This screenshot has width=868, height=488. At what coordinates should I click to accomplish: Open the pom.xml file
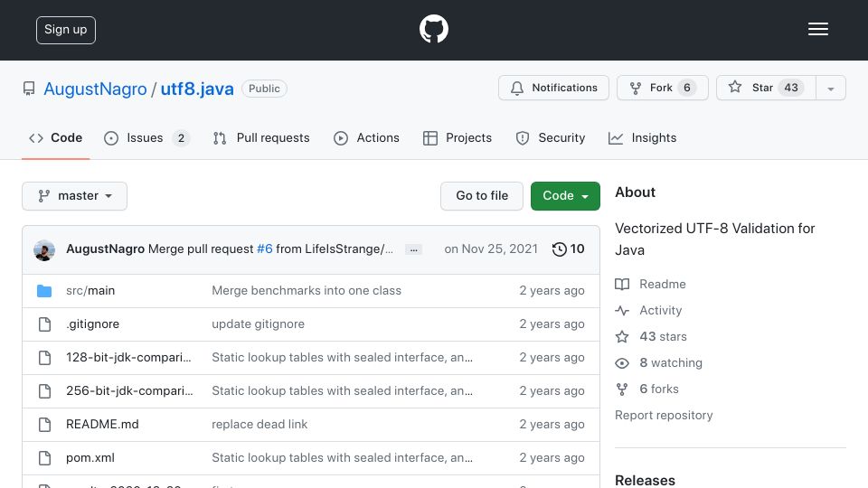tap(90, 457)
